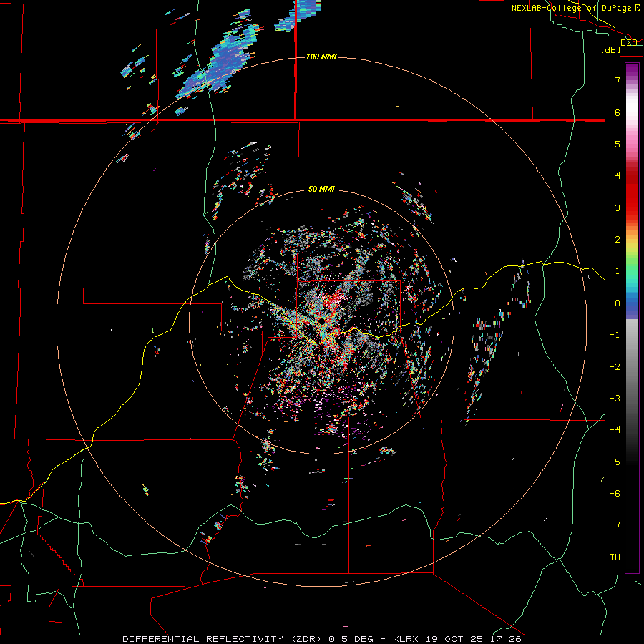Click the black radar site dot at center
Screen dimensions: 644x644
323,321
